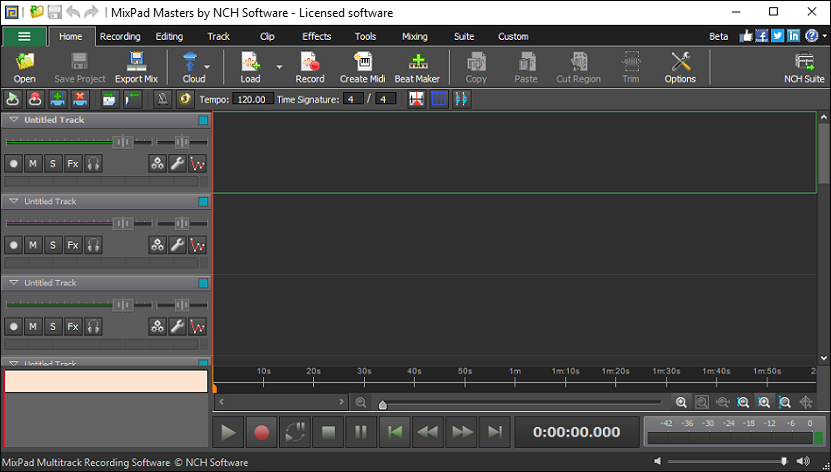831x472 pixels.
Task: Start playback with the Play button
Action: [228, 432]
